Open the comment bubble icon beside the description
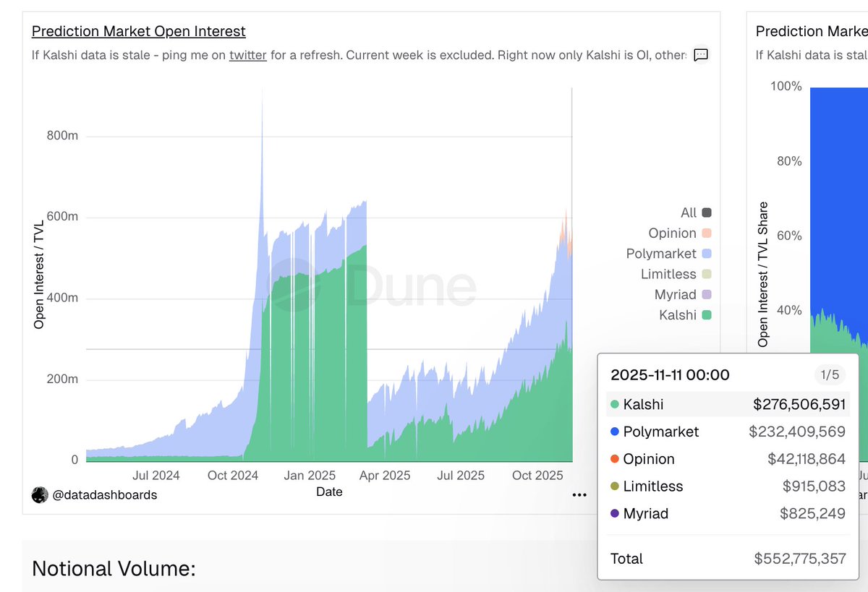The height and width of the screenshot is (592, 868). tap(700, 55)
